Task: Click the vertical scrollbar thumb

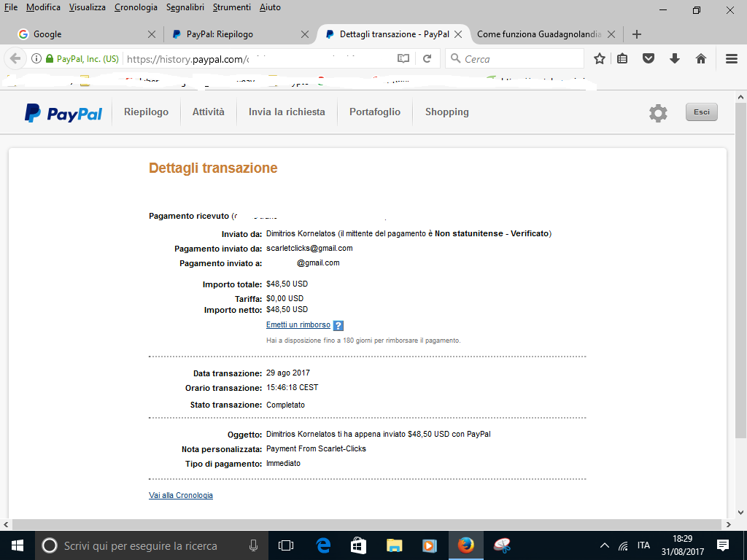Action: (x=740, y=270)
